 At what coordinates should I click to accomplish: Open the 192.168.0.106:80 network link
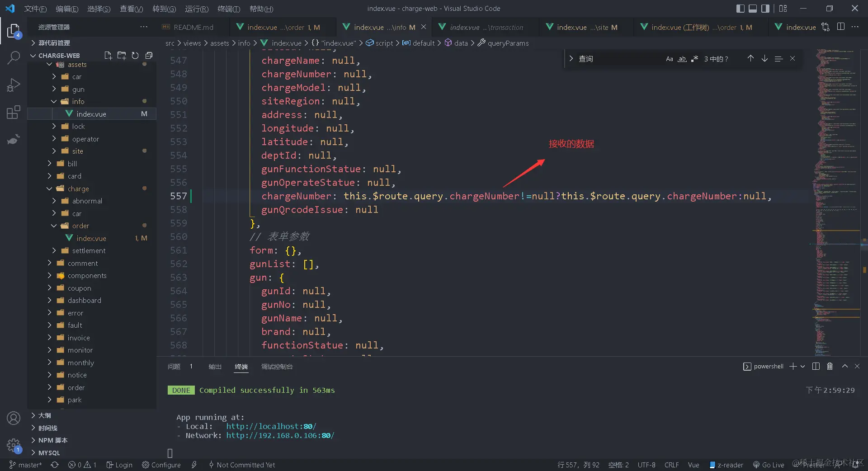point(280,435)
